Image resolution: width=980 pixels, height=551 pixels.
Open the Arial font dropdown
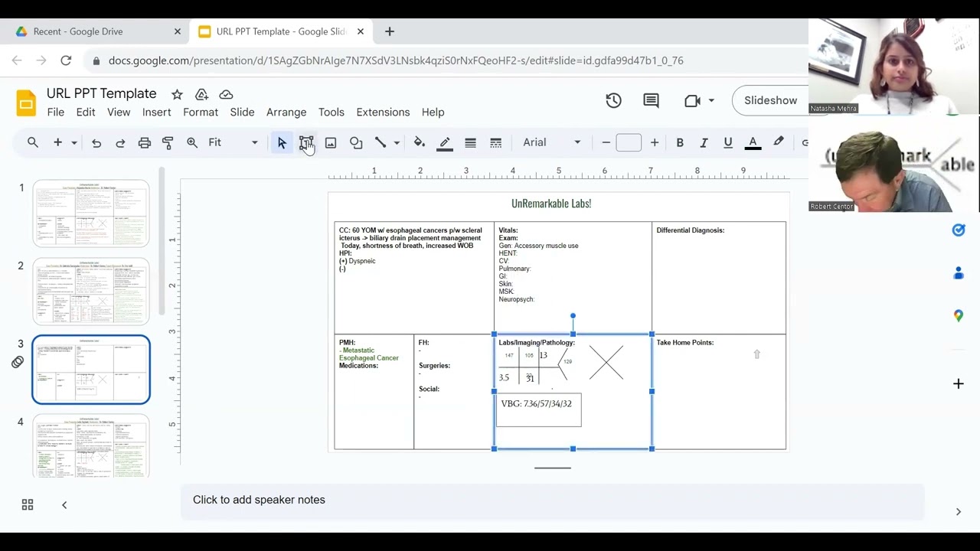[551, 142]
